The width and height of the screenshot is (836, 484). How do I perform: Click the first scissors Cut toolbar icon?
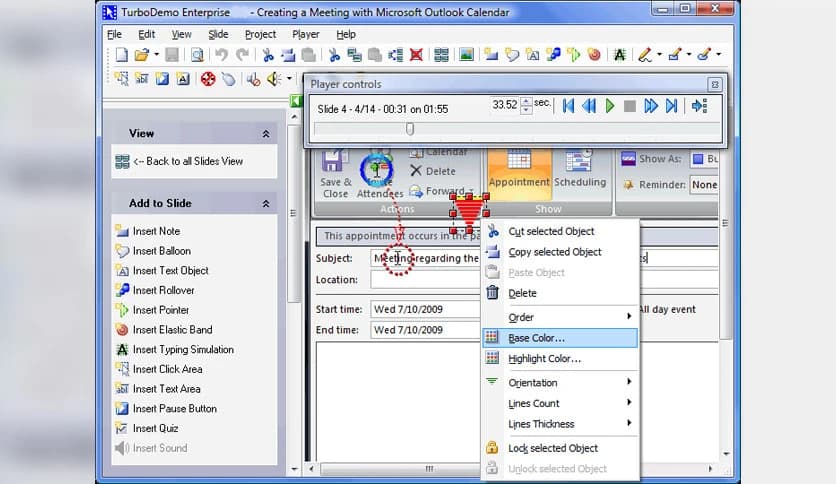pyautogui.click(x=268, y=54)
